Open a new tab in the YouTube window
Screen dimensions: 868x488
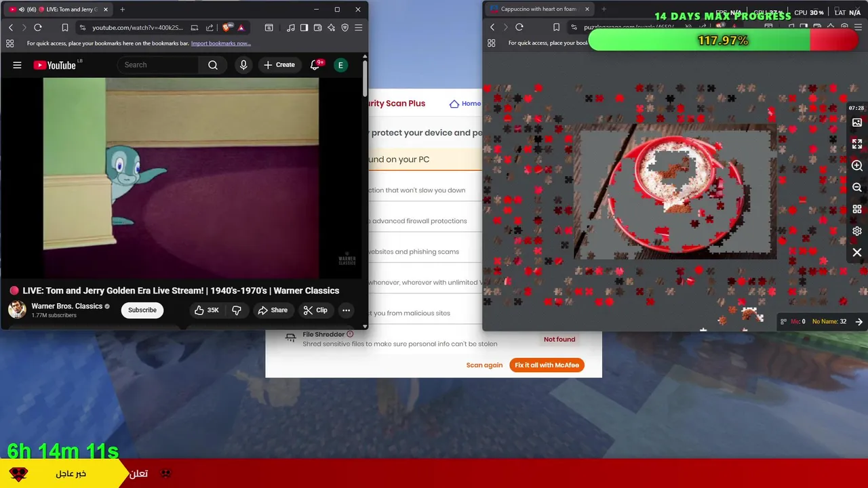[122, 9]
